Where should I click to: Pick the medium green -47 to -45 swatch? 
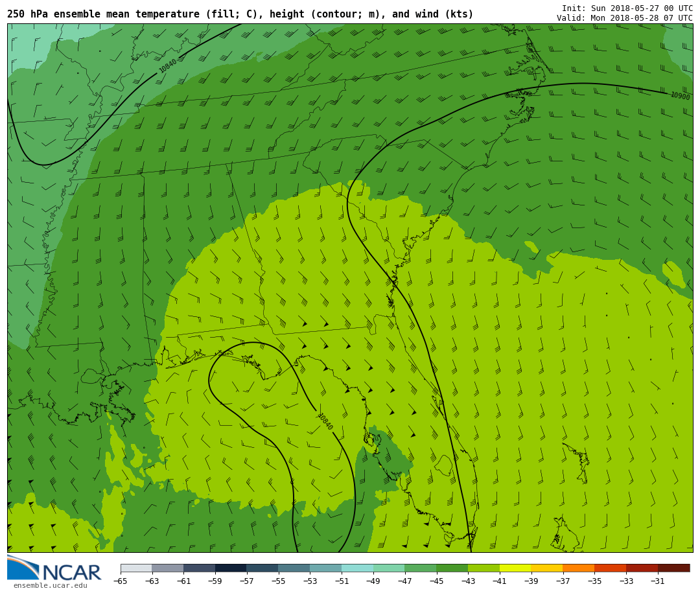pos(421,568)
